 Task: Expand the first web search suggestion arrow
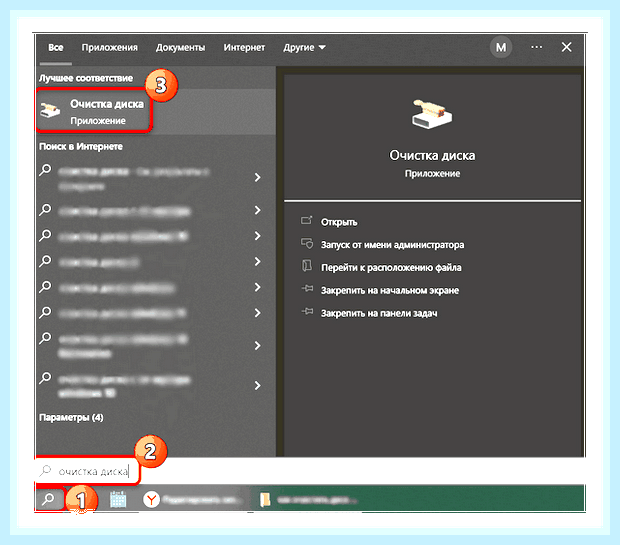pos(258,177)
